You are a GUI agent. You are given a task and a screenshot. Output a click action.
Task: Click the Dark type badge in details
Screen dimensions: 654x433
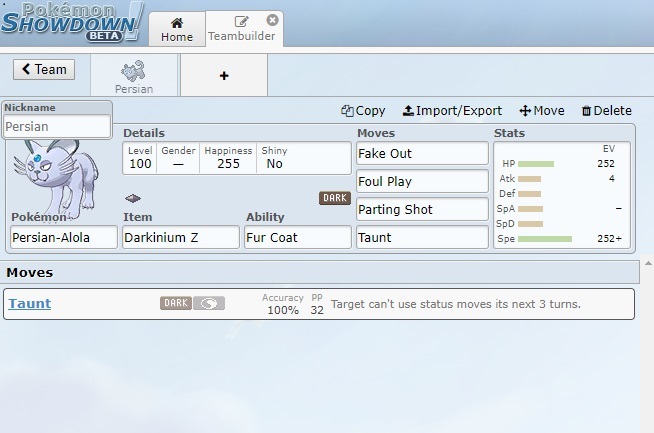coord(335,198)
